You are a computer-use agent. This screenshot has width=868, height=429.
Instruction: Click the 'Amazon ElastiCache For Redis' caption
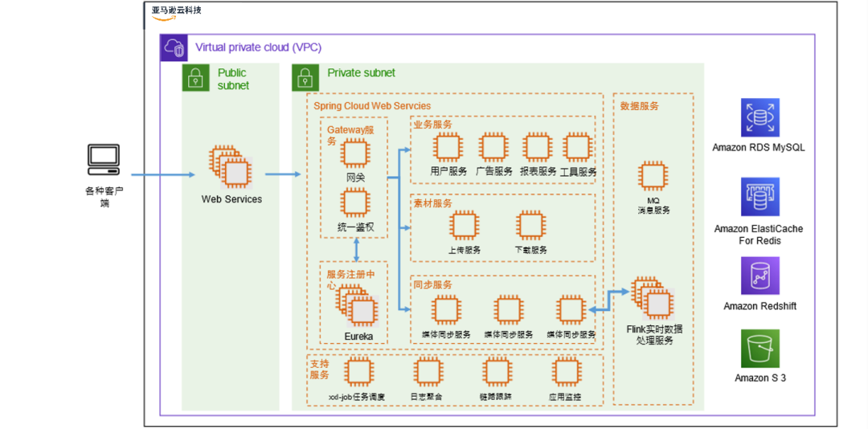tap(759, 235)
